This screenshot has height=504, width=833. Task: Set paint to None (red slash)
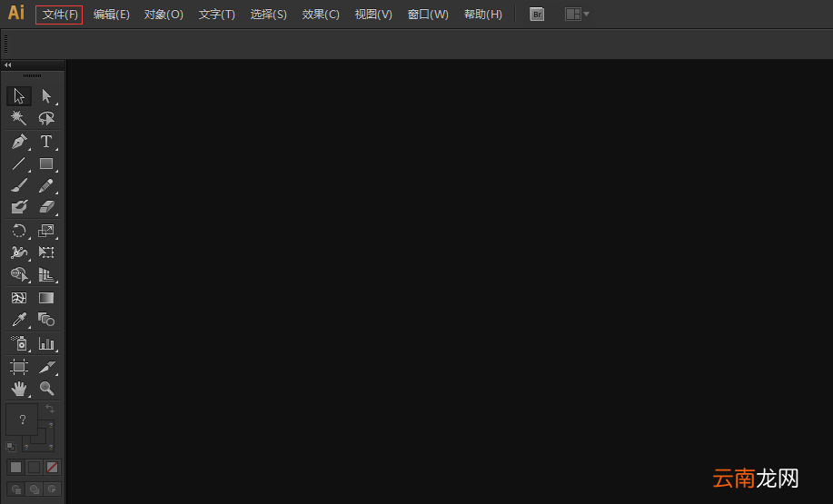pos(52,467)
